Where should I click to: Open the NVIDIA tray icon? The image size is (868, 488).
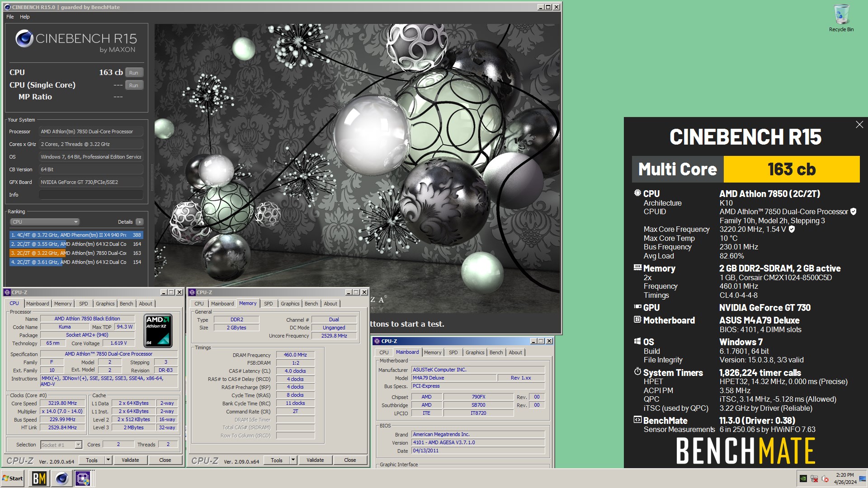coord(803,479)
